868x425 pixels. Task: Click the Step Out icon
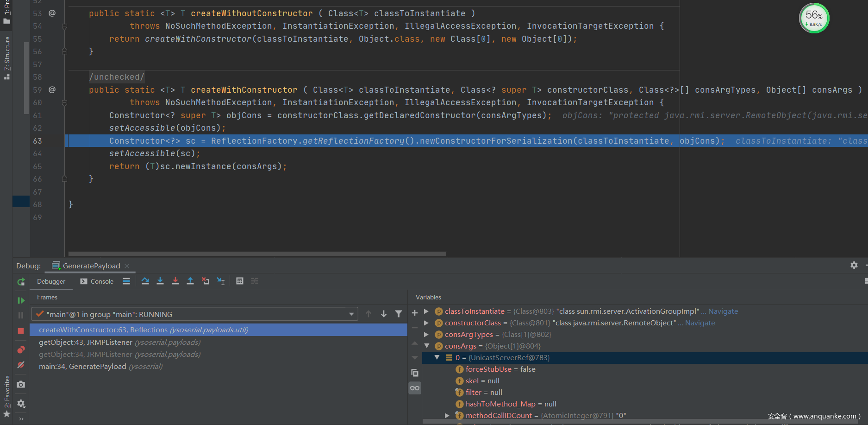pos(190,281)
